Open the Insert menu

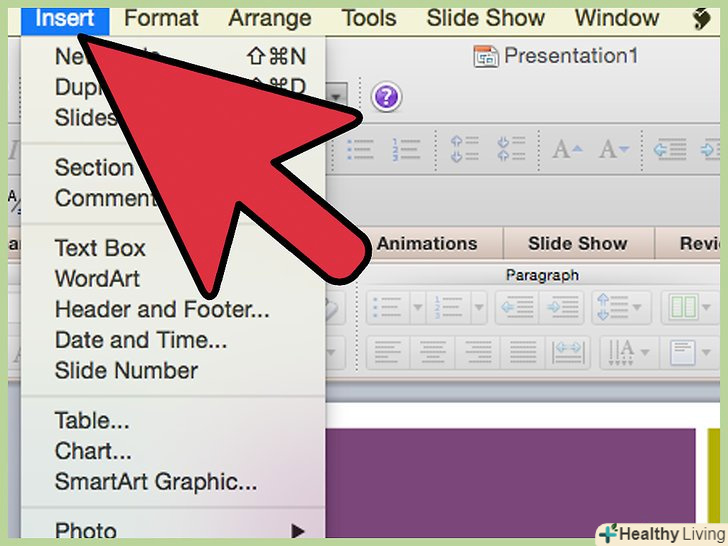click(65, 19)
